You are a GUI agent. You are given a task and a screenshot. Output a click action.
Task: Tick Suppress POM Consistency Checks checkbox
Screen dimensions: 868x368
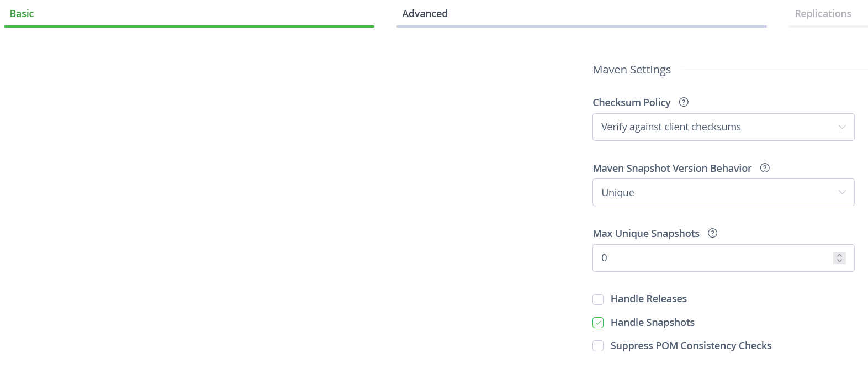pyautogui.click(x=598, y=346)
